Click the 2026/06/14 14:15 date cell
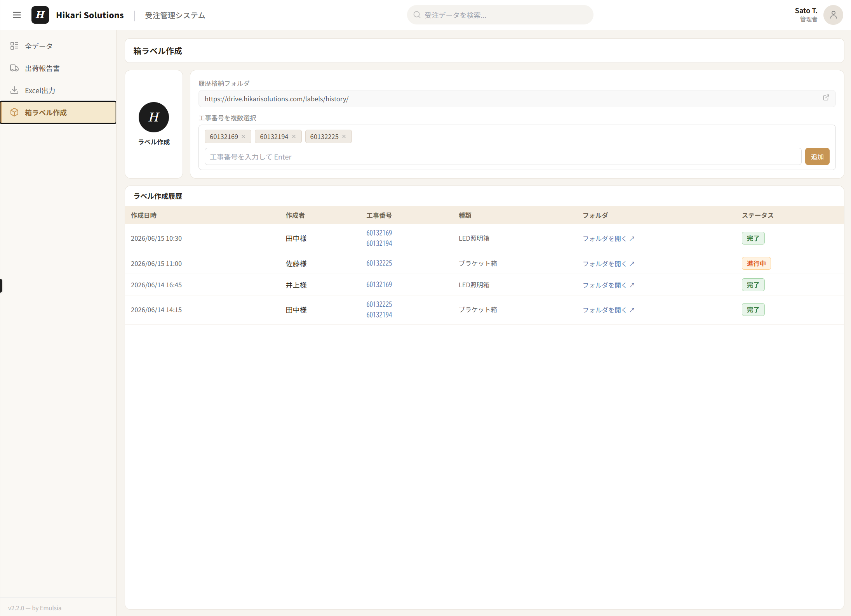The height and width of the screenshot is (616, 851). coord(156,310)
